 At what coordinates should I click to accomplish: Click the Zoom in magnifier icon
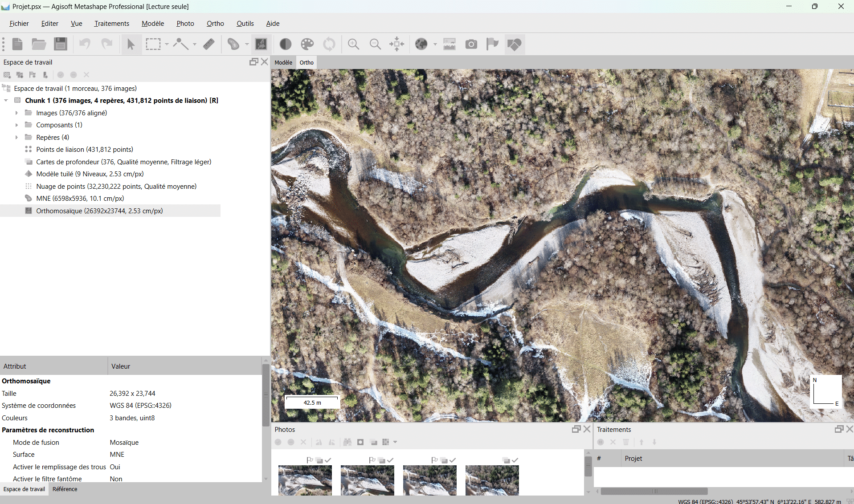point(354,44)
